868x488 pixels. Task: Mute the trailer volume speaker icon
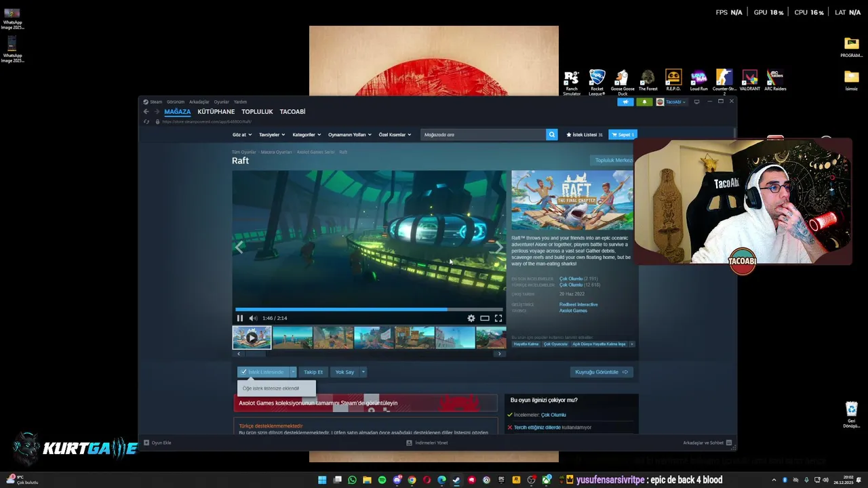253,318
